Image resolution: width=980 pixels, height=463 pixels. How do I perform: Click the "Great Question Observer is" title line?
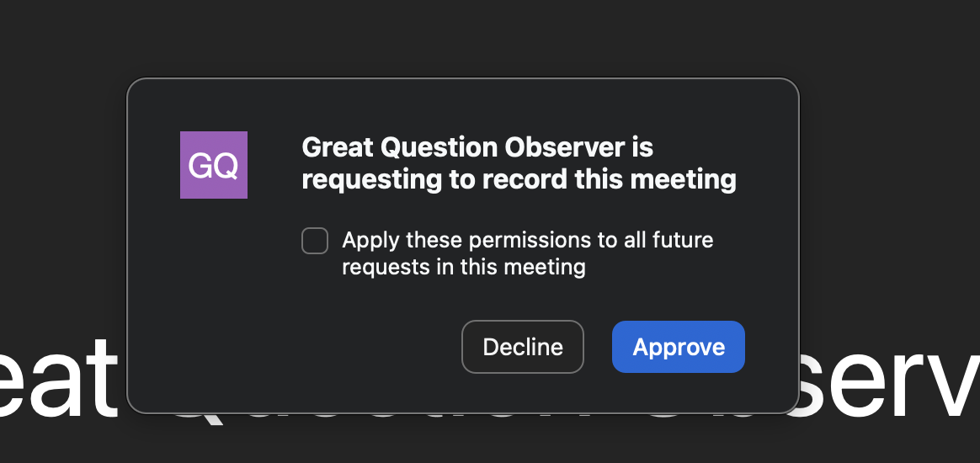coord(477,148)
